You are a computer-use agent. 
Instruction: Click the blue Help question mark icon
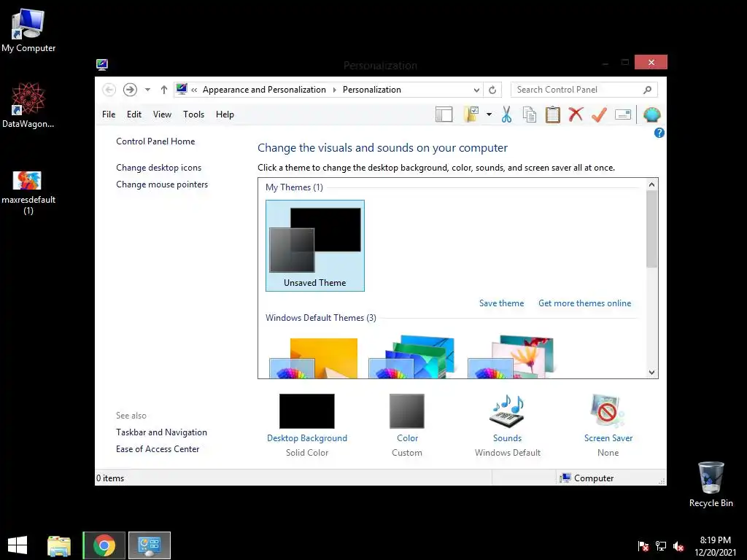click(x=659, y=133)
